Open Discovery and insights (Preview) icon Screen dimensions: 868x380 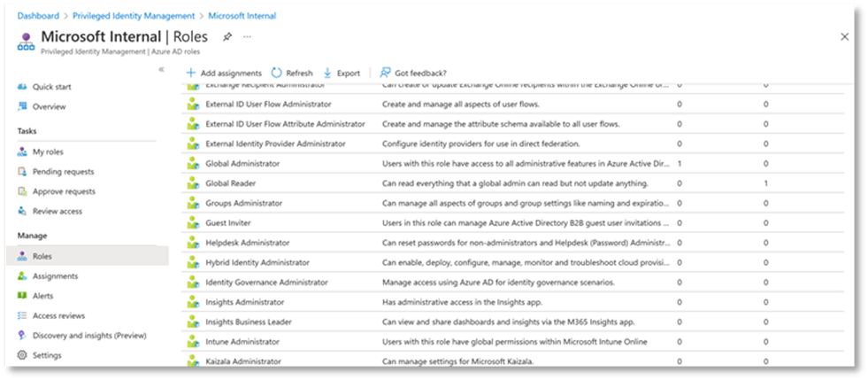point(23,336)
